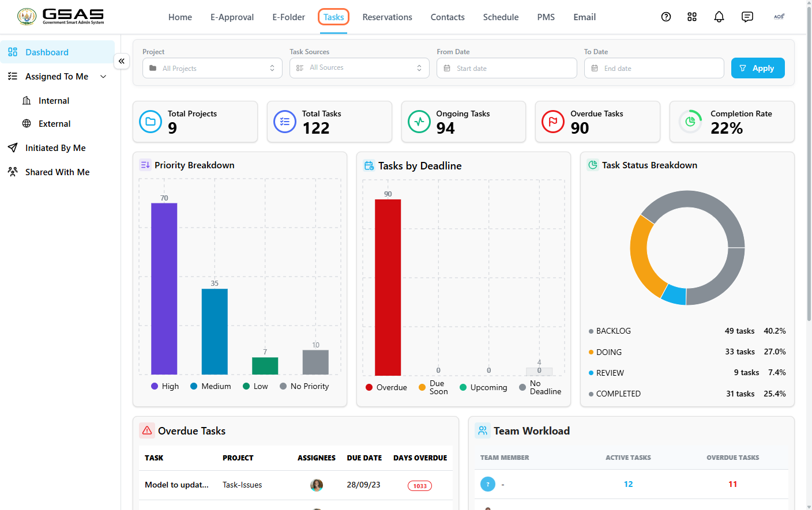Image resolution: width=812 pixels, height=510 pixels.
Task: Toggle the No Deadline legend item
Action: click(x=540, y=387)
